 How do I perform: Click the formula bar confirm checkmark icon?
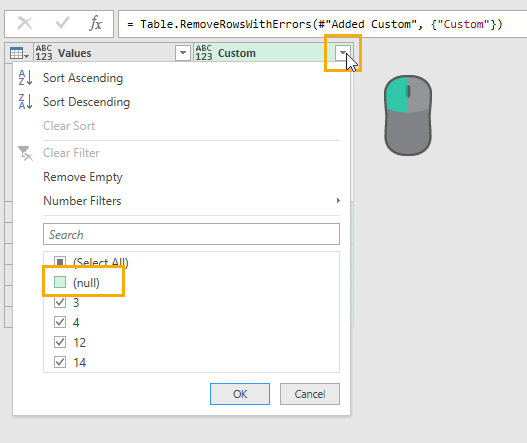pyautogui.click(x=63, y=23)
